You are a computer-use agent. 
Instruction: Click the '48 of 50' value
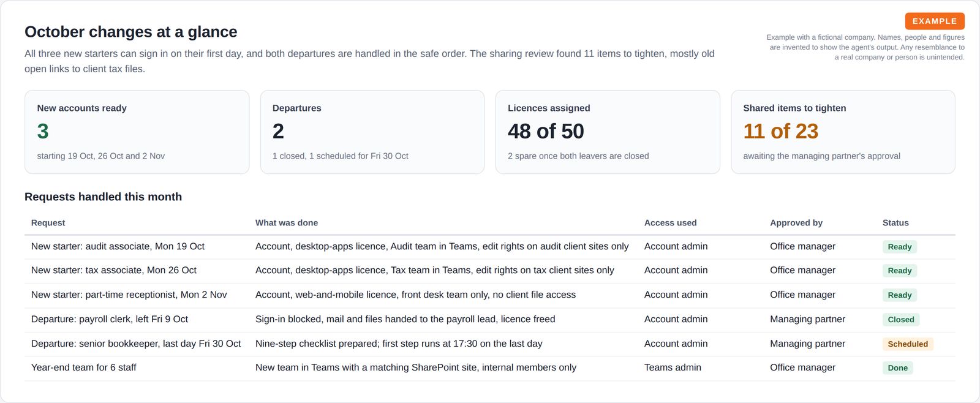pos(546,131)
